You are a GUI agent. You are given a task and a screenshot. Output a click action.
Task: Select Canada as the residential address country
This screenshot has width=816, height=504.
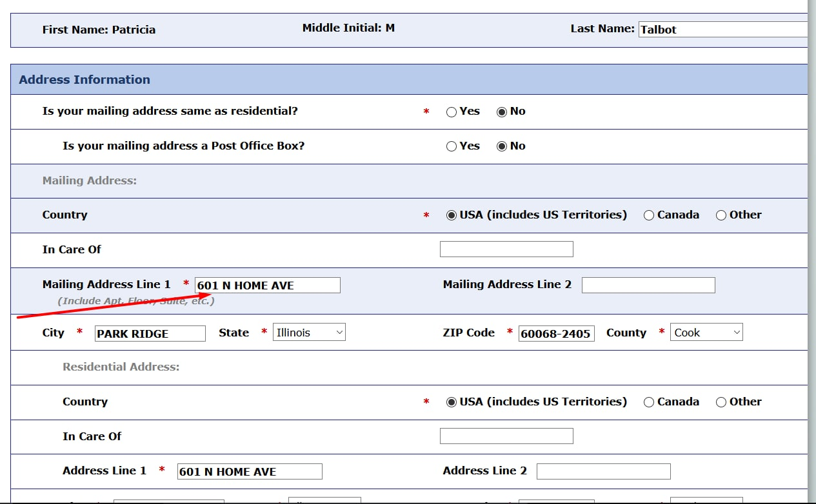coord(649,402)
